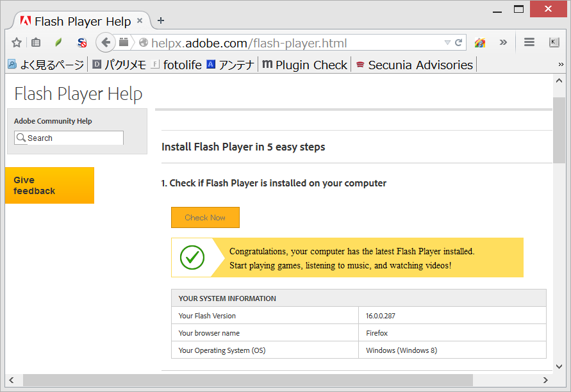The width and height of the screenshot is (571, 392).
Task: Expand the toolbar overflow chevron
Action: click(x=503, y=42)
